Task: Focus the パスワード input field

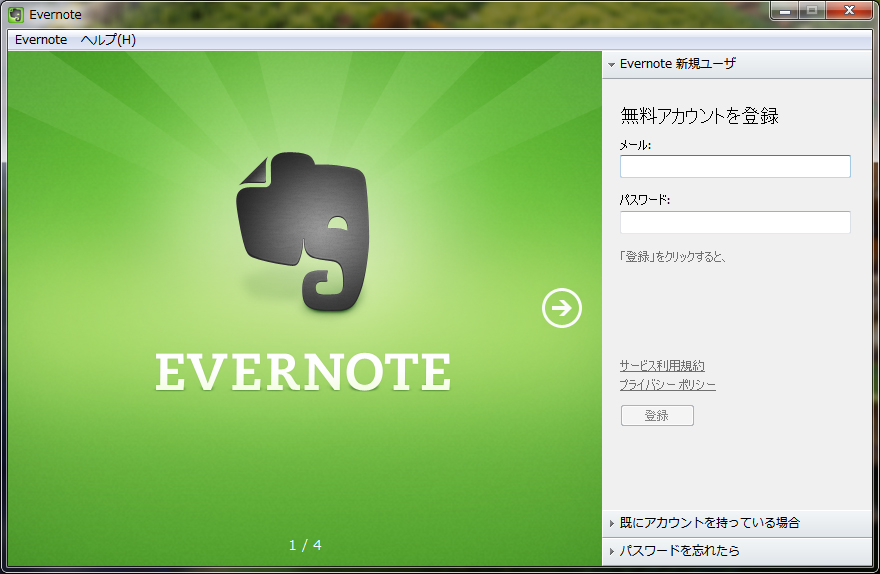Action: [735, 222]
